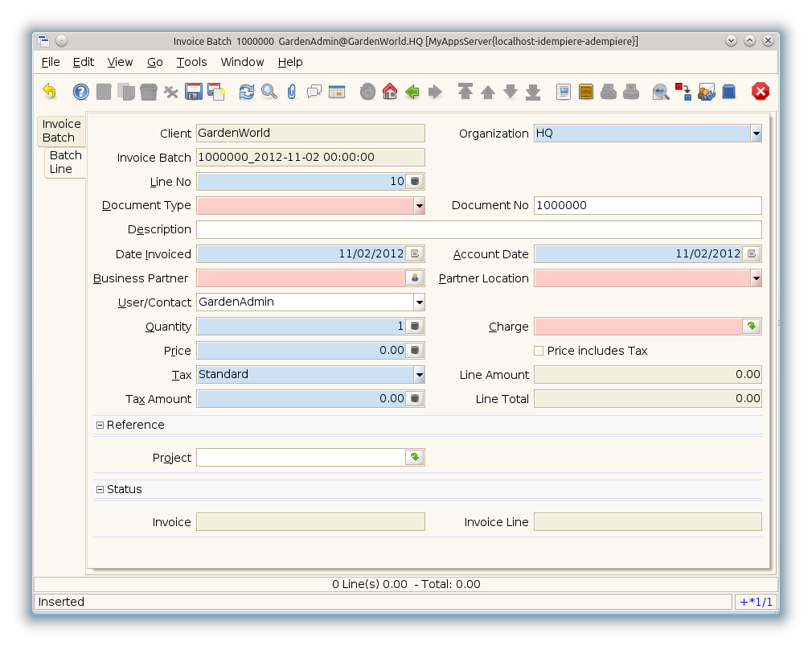Click into the Description text field
The height and width of the screenshot is (646, 812).
click(x=478, y=230)
